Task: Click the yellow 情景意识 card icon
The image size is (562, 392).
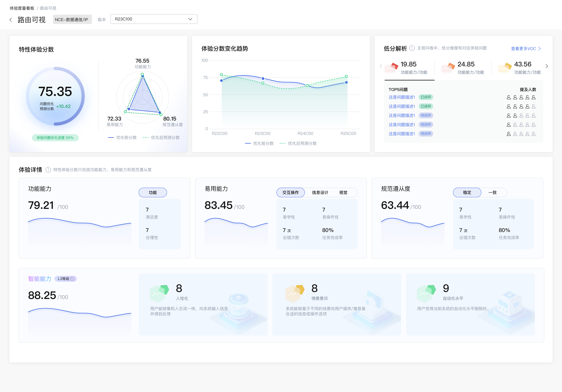Action: (x=295, y=293)
